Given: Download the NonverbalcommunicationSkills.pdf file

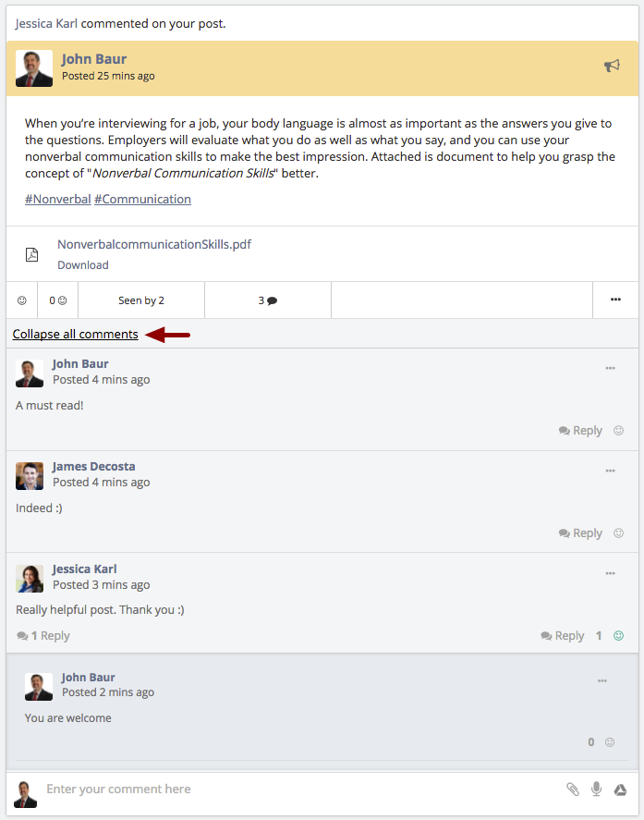Looking at the screenshot, I should pos(83,265).
